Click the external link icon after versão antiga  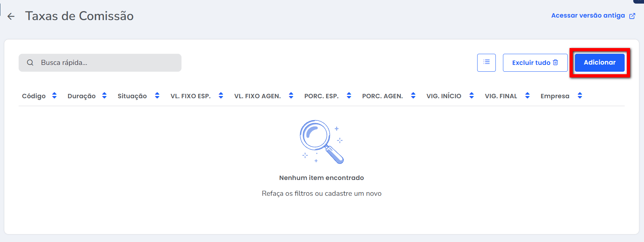[x=632, y=16]
